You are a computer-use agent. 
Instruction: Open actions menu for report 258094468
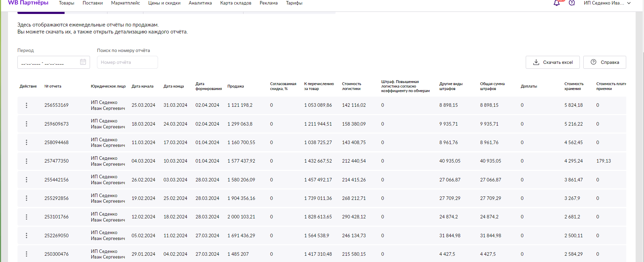click(x=27, y=142)
